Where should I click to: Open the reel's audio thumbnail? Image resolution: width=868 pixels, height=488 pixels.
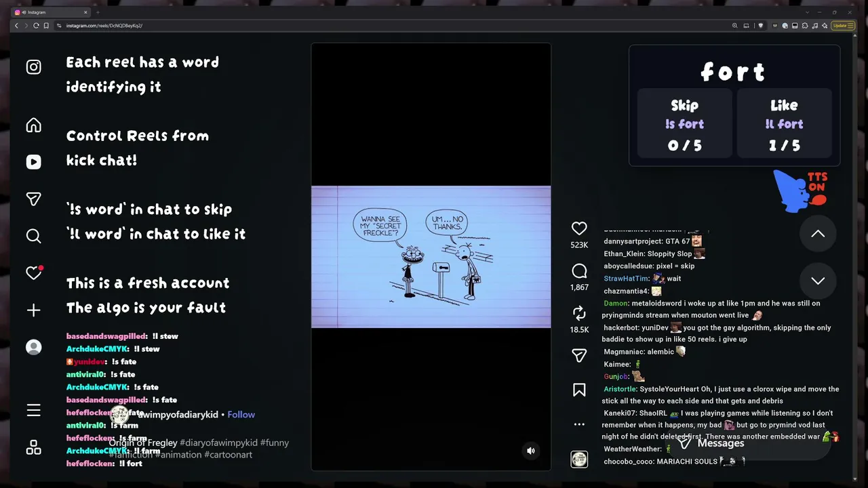click(x=579, y=460)
